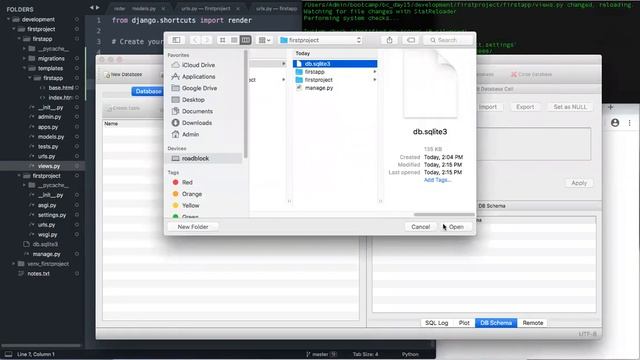Expand the migrations folder in Sublime
This screenshot has height=360, width=640.
pyautogui.click(x=24, y=58)
